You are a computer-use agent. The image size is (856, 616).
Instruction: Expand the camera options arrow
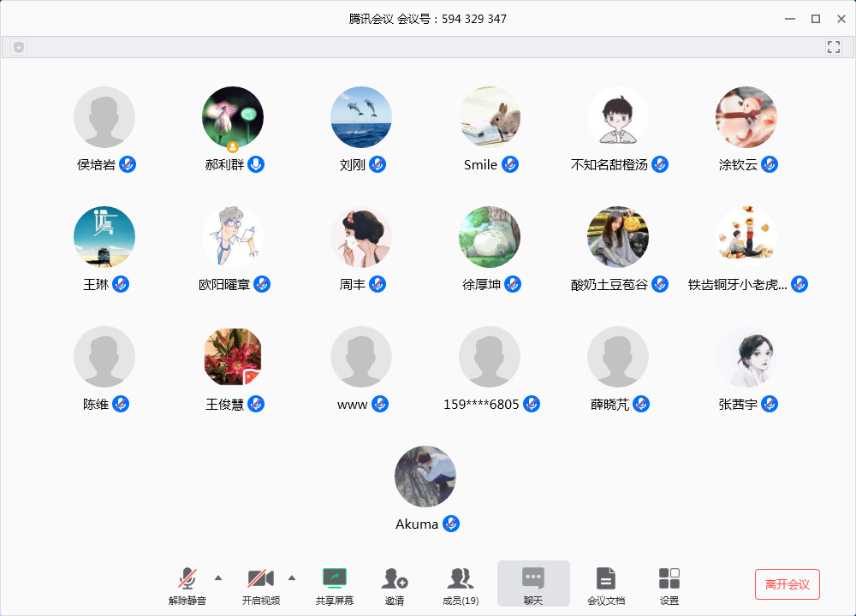pos(291,577)
